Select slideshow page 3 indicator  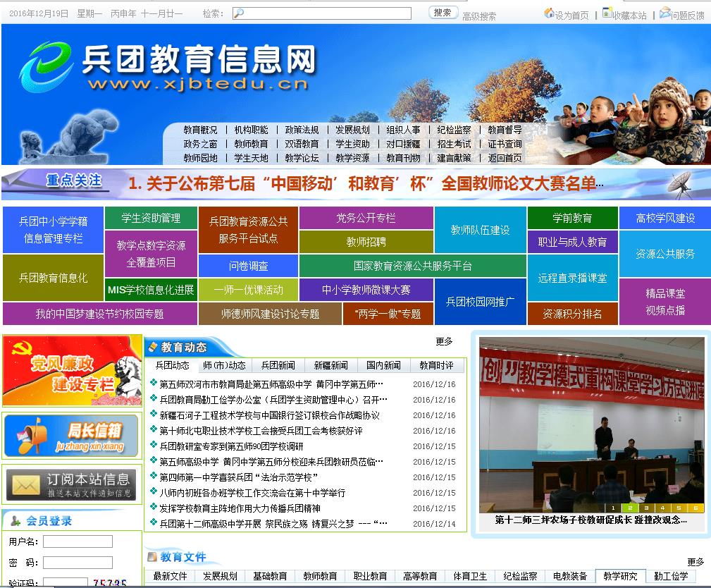click(646, 508)
